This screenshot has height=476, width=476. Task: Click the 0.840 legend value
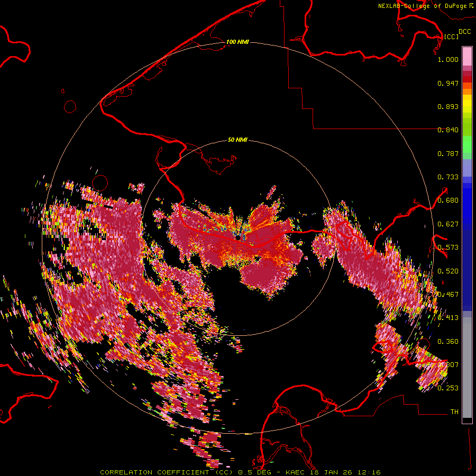(448, 130)
